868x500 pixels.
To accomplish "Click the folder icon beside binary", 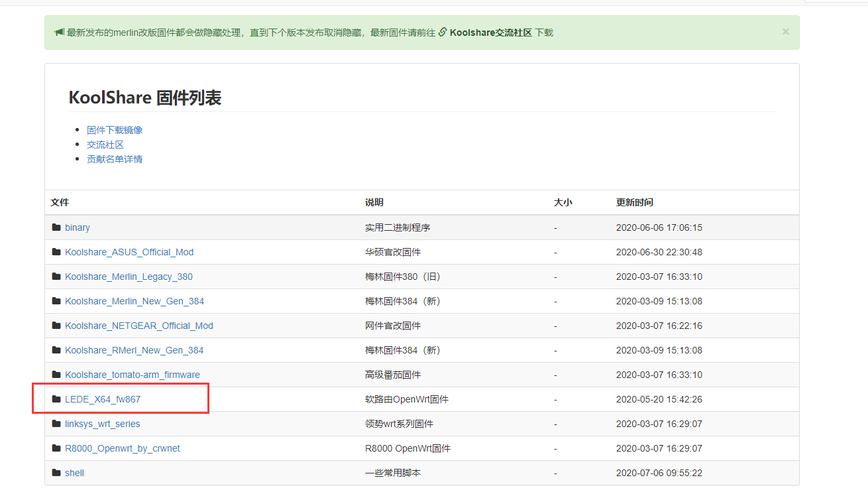I will pos(56,227).
